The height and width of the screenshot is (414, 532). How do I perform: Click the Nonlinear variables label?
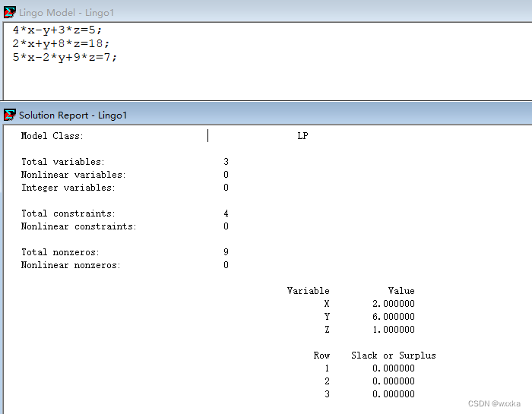click(x=73, y=175)
